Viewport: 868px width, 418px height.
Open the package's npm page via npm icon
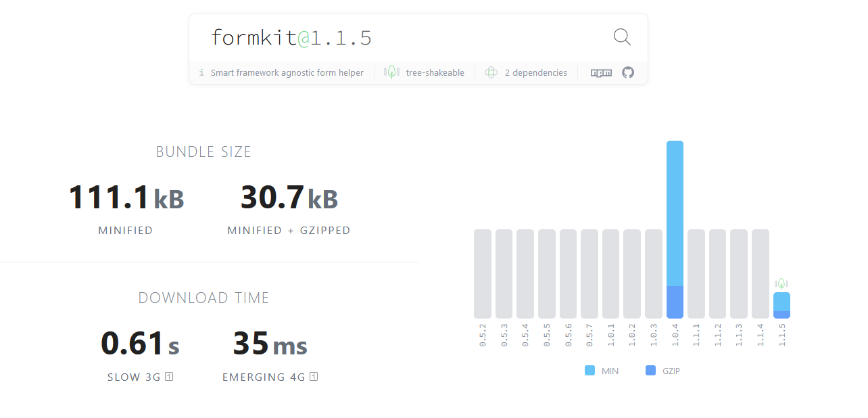pyautogui.click(x=600, y=72)
